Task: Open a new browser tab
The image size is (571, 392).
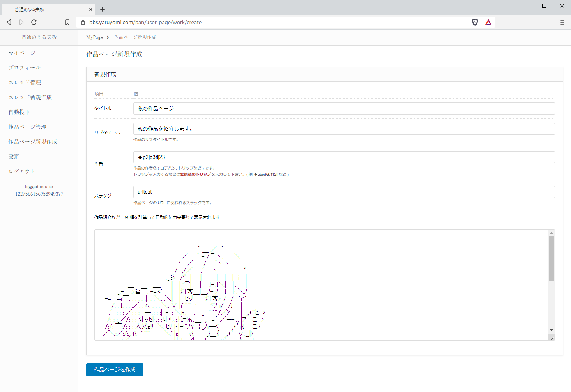Action: [x=103, y=9]
